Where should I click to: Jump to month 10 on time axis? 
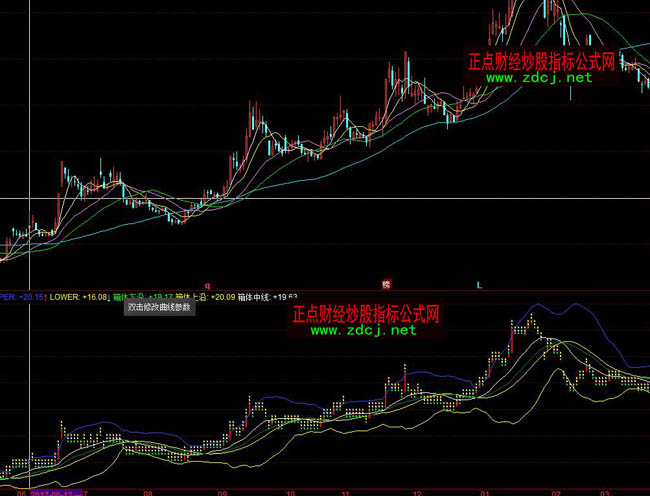[289, 492]
